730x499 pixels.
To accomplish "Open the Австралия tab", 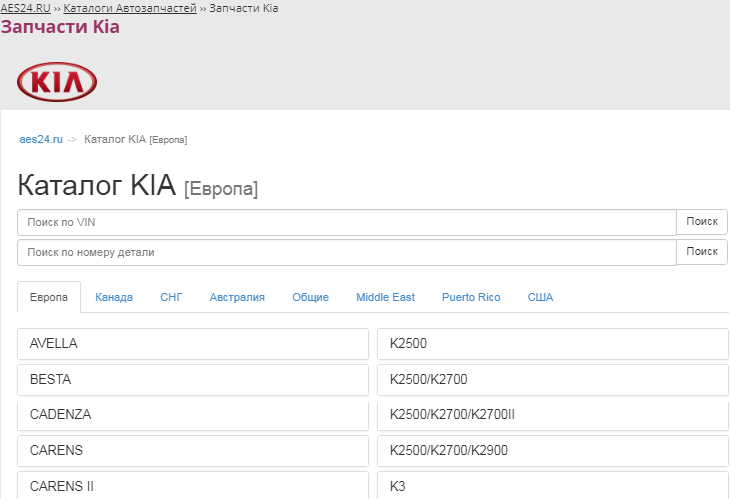I will tap(237, 297).
